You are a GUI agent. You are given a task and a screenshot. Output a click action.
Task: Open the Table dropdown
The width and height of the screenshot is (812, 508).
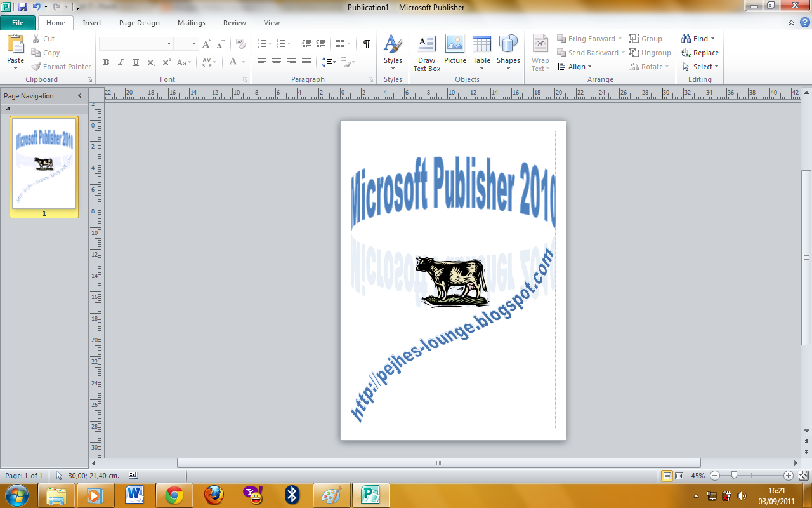(x=481, y=53)
